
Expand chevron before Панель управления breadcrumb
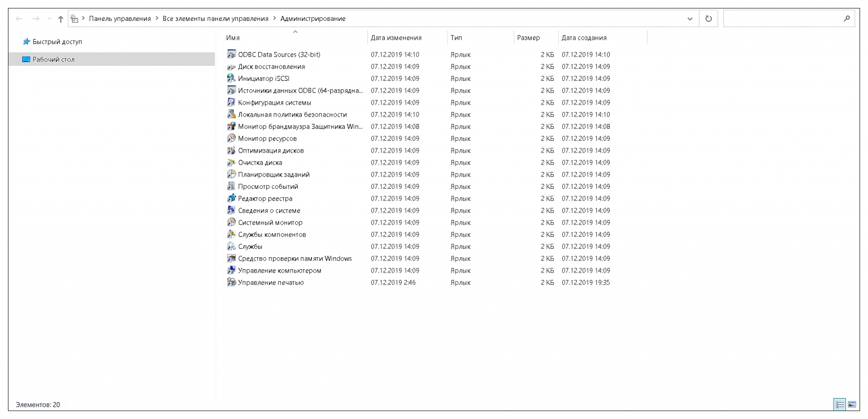(x=84, y=19)
